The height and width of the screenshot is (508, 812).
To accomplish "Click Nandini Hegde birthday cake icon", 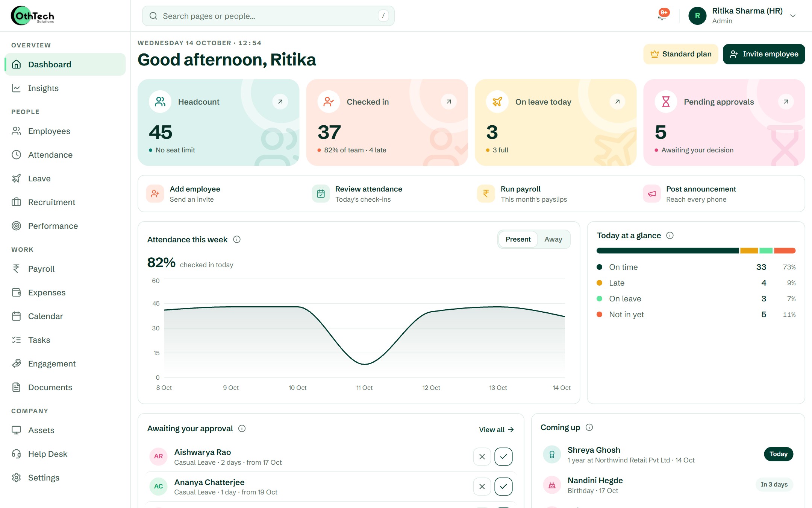I will point(552,485).
